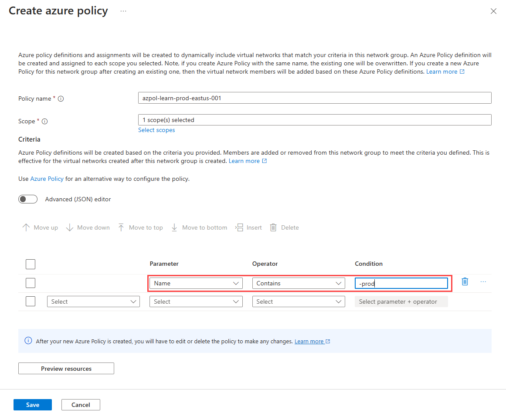Click the info icon next to Policy name
The image size is (506, 420).
click(61, 99)
